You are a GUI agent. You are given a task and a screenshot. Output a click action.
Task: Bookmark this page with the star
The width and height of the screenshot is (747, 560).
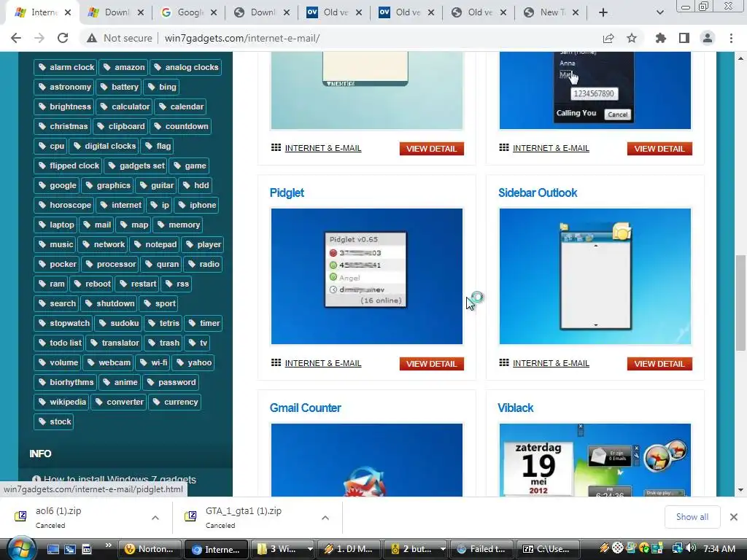tap(632, 38)
